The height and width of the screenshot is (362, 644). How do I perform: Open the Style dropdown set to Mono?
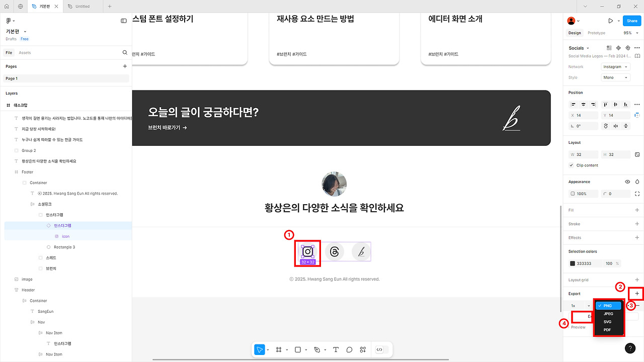coord(615,77)
